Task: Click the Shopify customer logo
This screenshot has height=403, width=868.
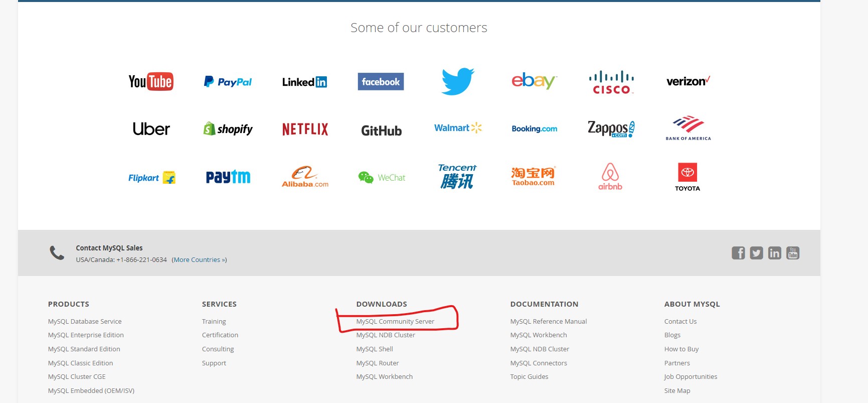Action: 228,129
